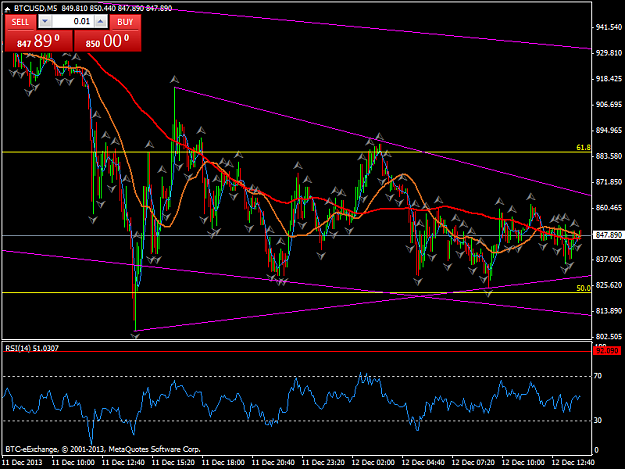Click the 61.8 Fibonacci level label
Image resolution: width=625 pixels, height=469 pixels.
tap(583, 147)
